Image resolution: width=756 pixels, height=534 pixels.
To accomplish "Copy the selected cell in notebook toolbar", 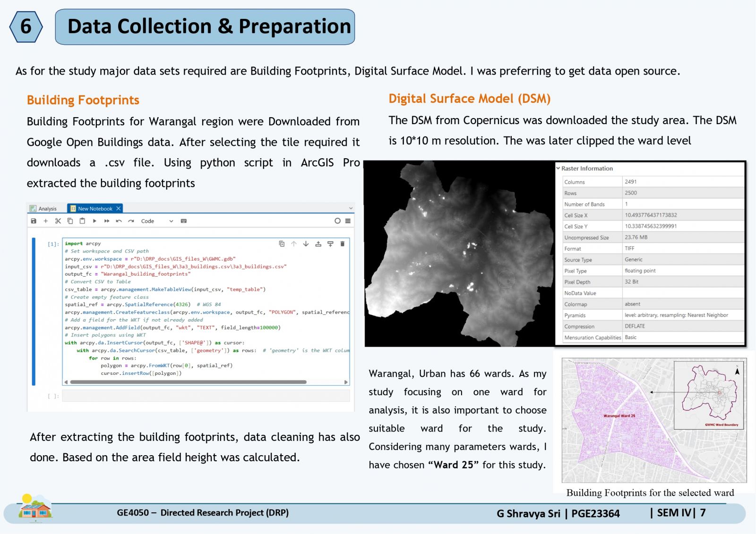I will 70,221.
